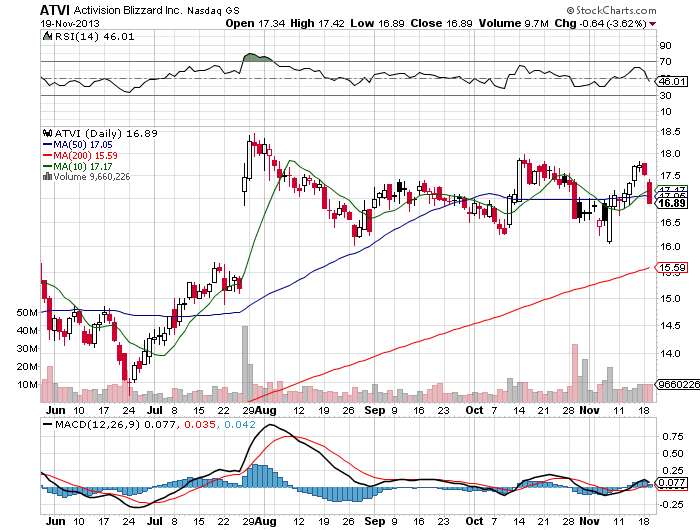
Task: Click the MA(200) 15.59 legend entry
Action: tap(80, 155)
